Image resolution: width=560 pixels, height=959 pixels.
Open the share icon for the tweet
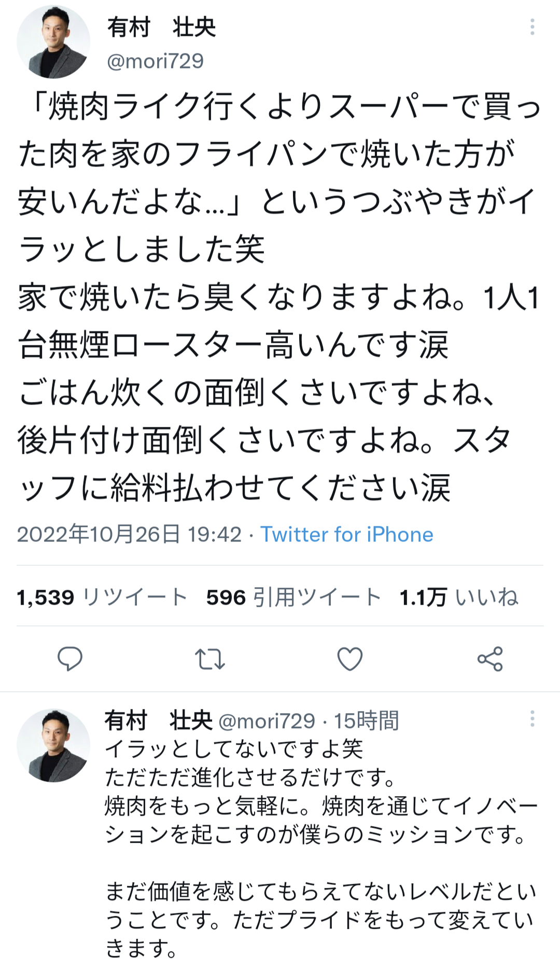point(490,659)
